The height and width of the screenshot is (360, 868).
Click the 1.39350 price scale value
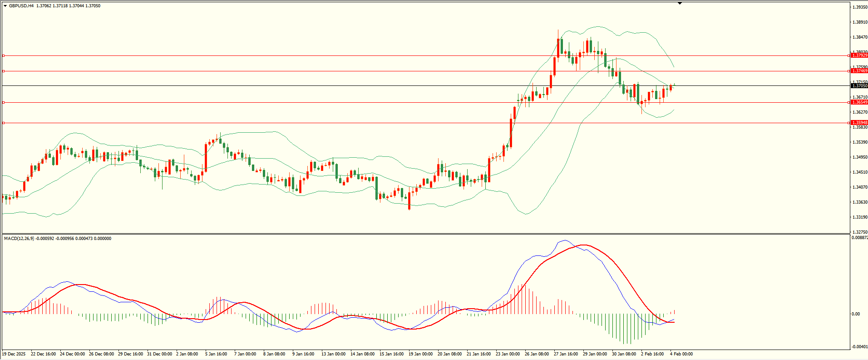pos(859,7)
